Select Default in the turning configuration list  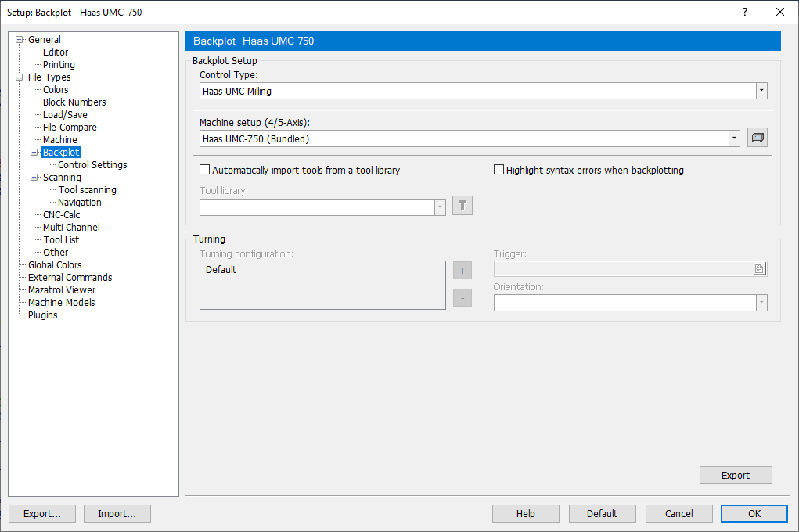pyautogui.click(x=221, y=270)
